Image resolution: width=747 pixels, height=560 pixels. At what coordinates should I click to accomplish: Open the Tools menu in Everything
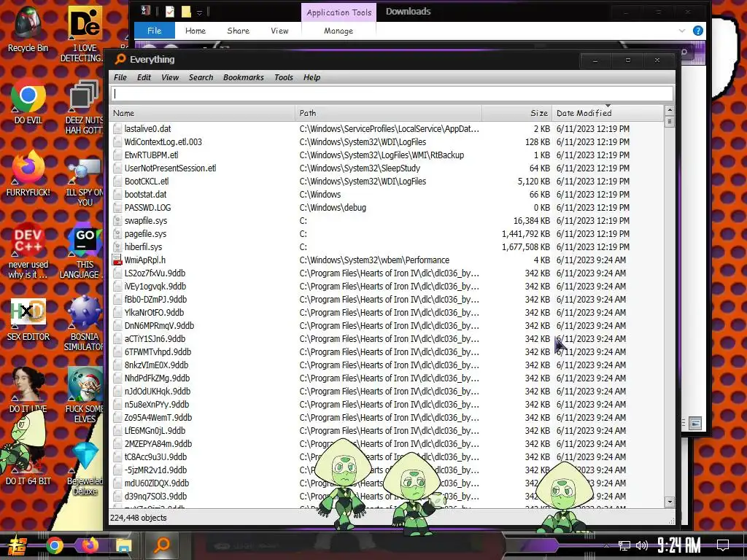(x=284, y=77)
